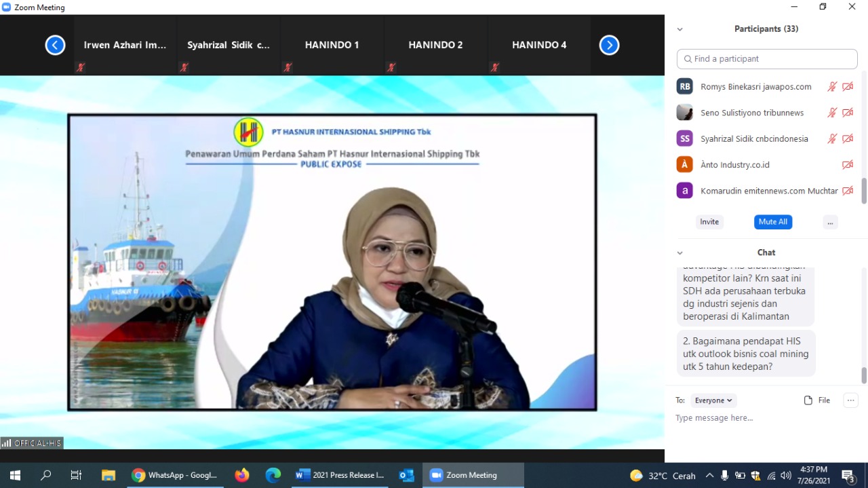This screenshot has width=868, height=488.
Task: Click the blue left arrow in the video strip
Action: 56,45
